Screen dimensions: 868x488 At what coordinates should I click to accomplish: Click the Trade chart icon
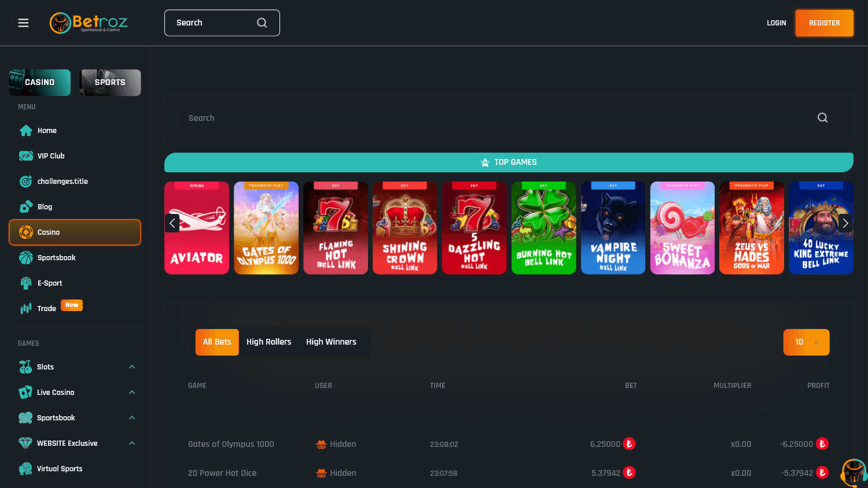[26, 309]
